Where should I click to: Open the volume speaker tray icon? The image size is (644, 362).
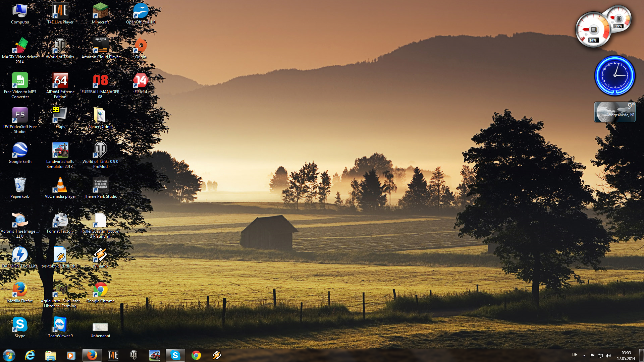pyautogui.click(x=608, y=356)
